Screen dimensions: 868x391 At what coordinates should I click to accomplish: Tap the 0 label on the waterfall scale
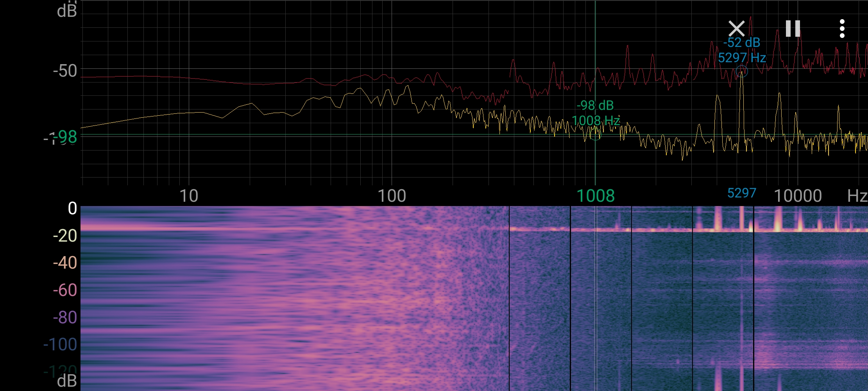coord(72,208)
